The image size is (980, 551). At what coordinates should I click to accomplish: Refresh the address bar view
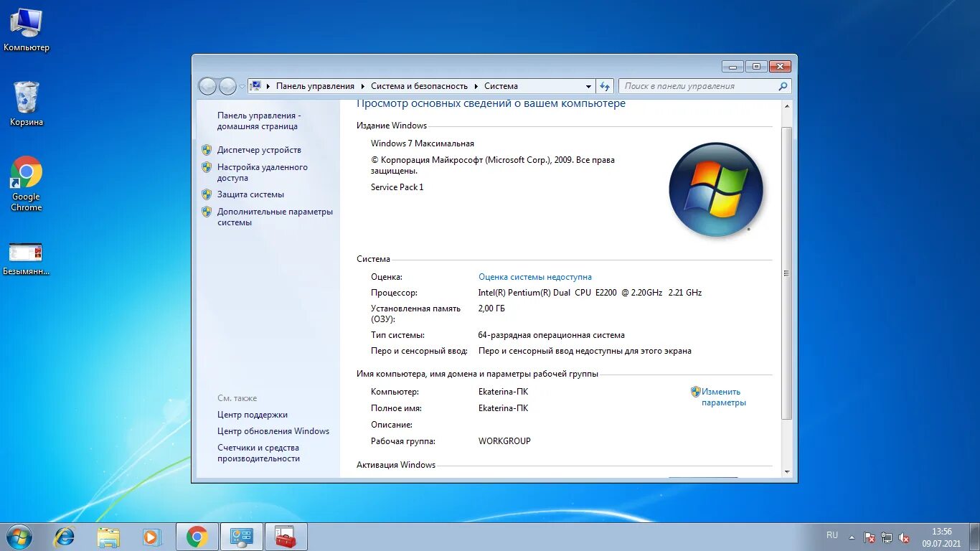pos(605,86)
